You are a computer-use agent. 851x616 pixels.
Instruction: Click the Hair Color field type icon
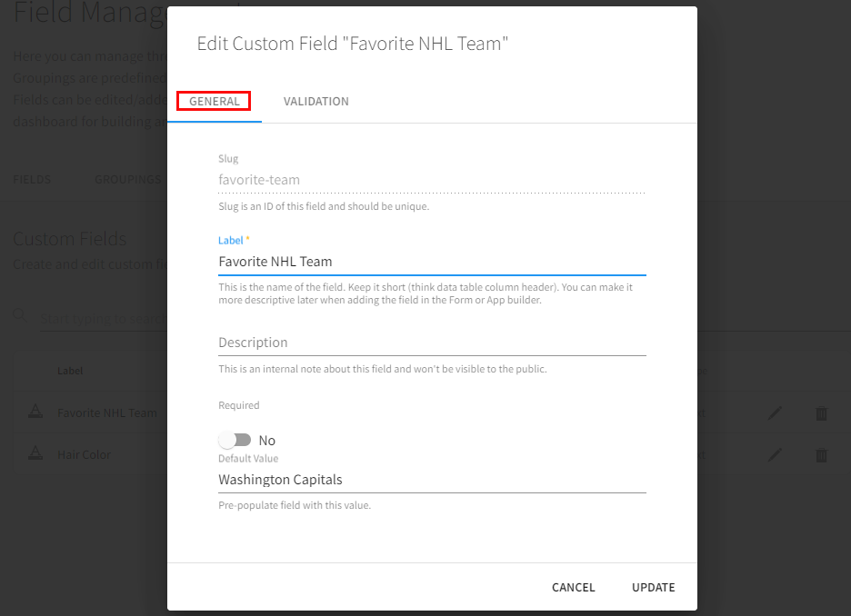[35, 454]
